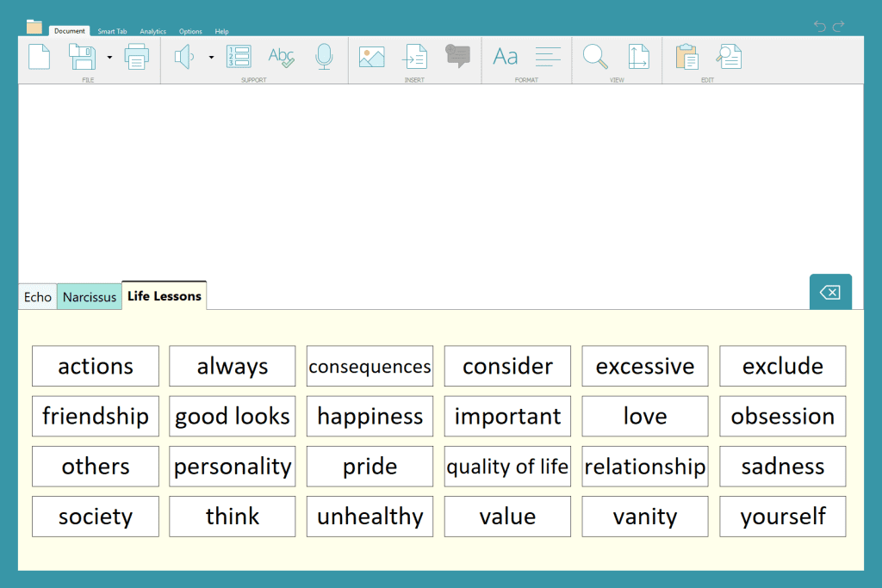Select the 'yourself' word button
Viewport: 882px width, 588px height.
click(782, 516)
